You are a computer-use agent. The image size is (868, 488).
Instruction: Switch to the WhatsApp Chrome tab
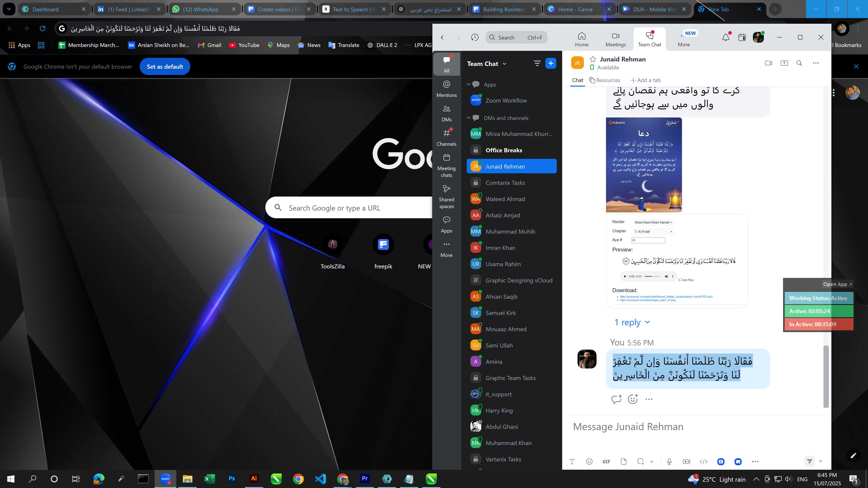coord(204,9)
